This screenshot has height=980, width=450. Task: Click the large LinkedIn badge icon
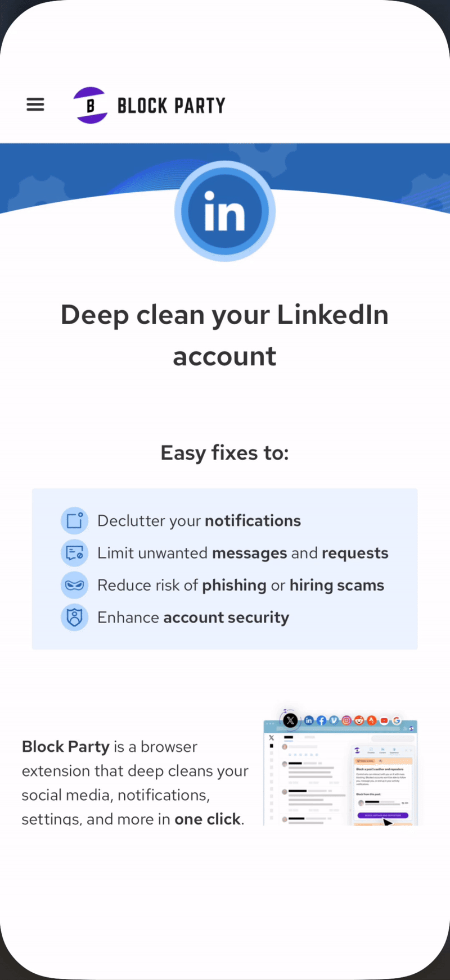coord(224,212)
